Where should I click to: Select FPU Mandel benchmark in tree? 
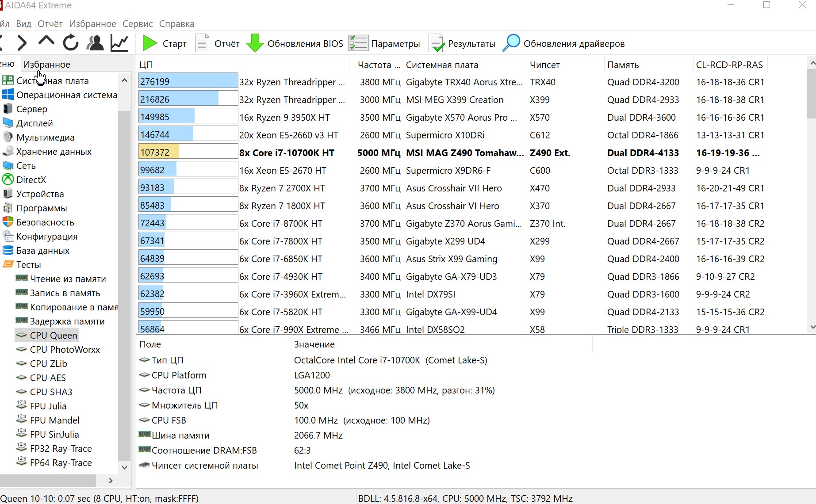point(54,420)
